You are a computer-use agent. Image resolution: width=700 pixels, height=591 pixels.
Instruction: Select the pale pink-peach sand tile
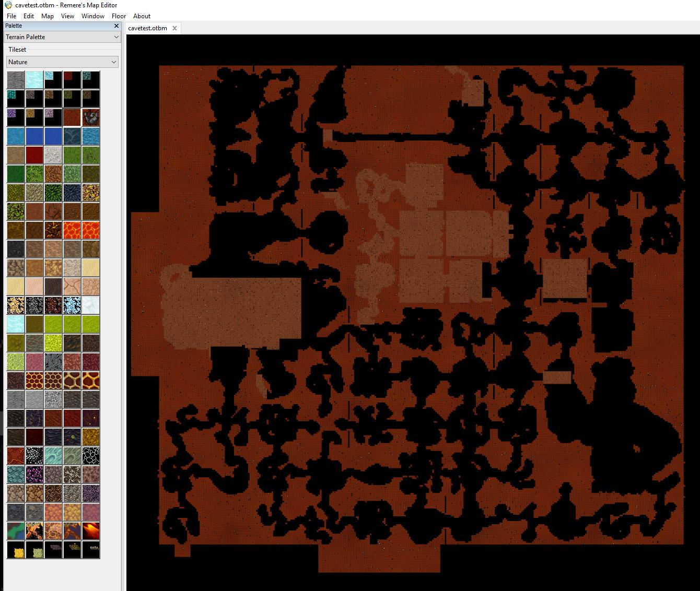34,287
